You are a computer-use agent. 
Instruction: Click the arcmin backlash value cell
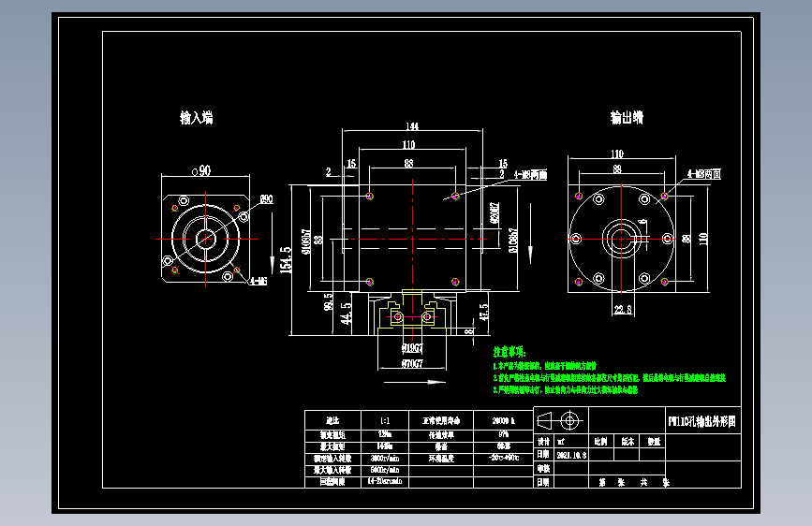[x=385, y=481]
